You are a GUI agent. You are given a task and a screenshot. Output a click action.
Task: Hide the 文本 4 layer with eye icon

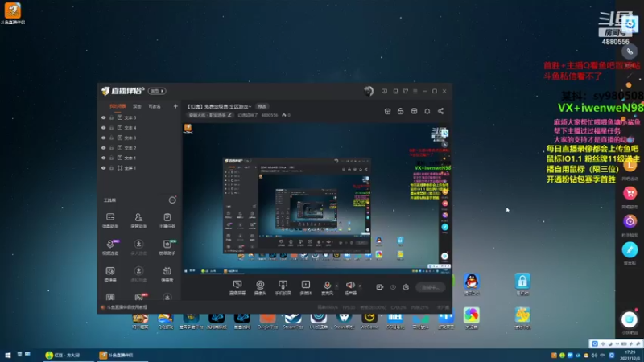coord(104,128)
